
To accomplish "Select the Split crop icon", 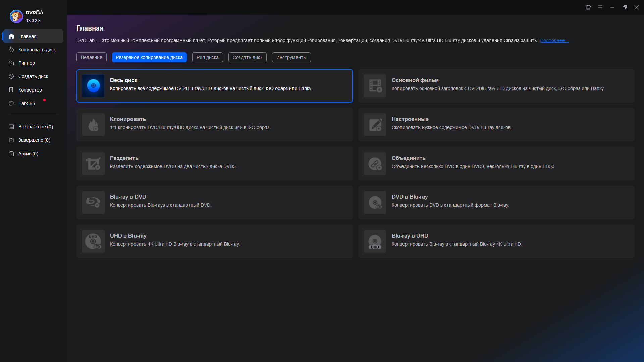I will click(93, 164).
